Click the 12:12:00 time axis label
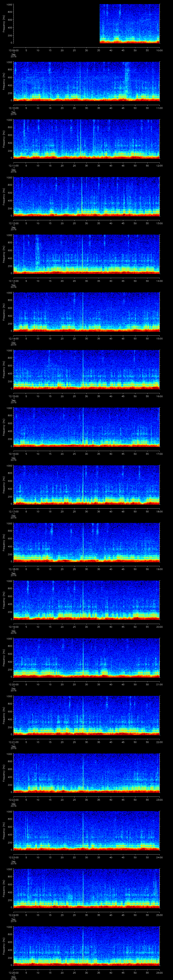Viewport: 173px width, 980px height. coord(13,223)
